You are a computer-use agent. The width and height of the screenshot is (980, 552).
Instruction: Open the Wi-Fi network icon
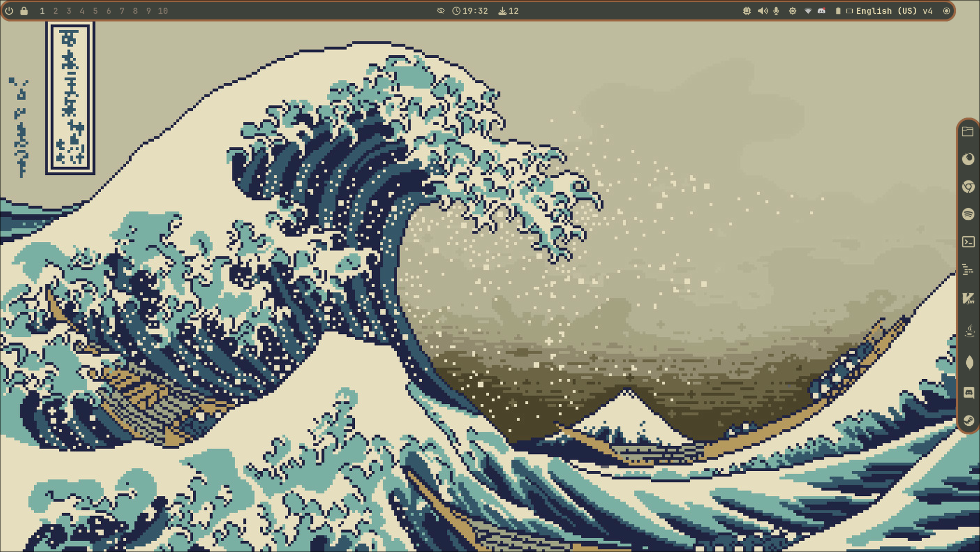click(x=808, y=11)
